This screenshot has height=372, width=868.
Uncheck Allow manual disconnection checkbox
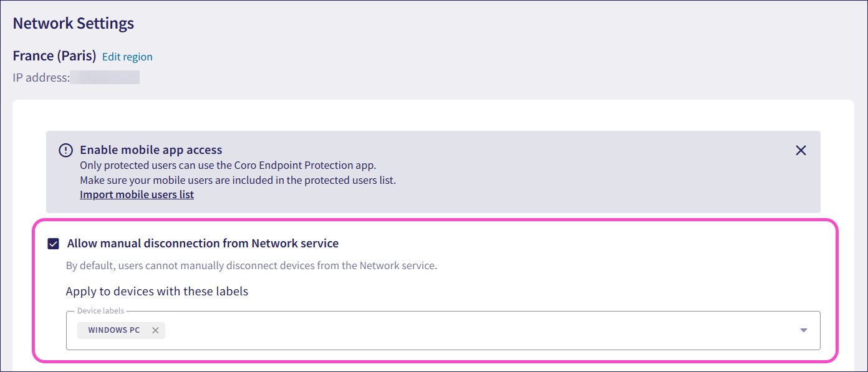[54, 244]
